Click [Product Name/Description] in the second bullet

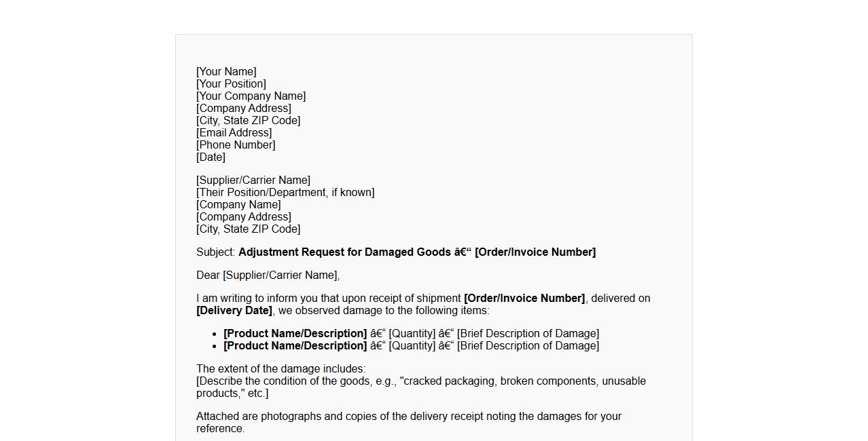click(295, 346)
